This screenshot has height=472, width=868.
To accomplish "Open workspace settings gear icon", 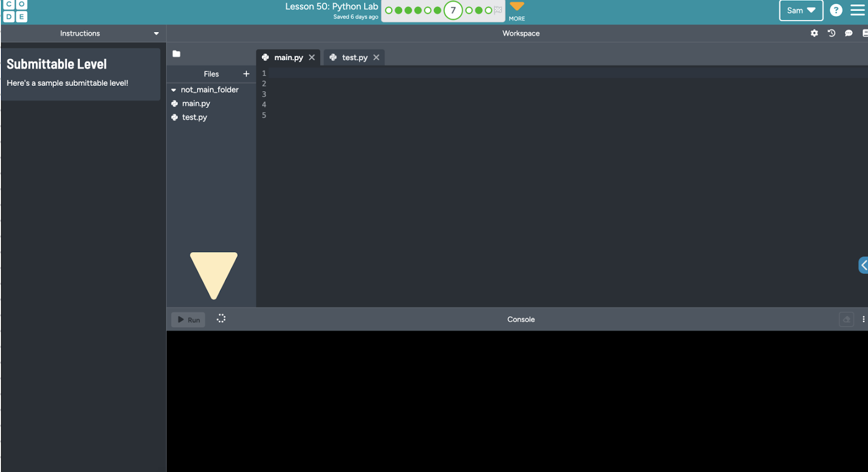I will click(814, 33).
